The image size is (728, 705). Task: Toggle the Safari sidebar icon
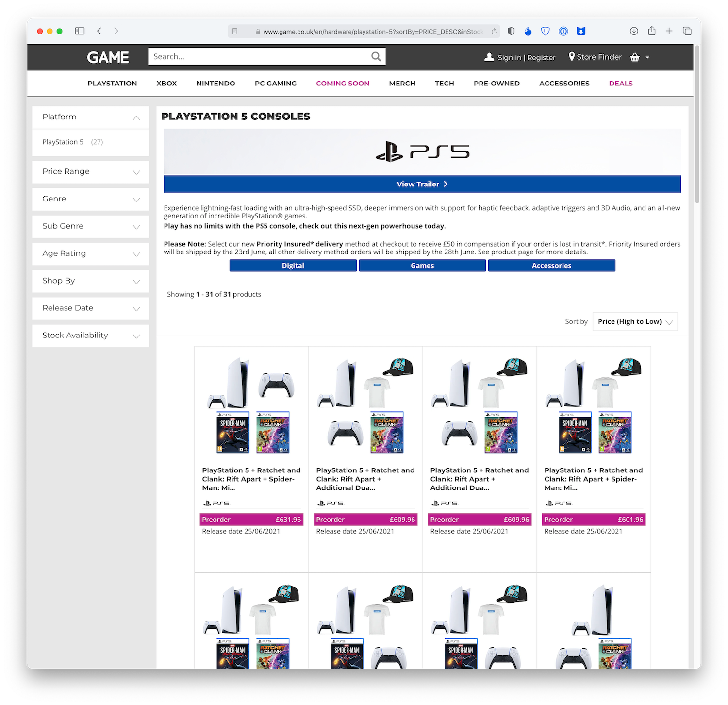tap(80, 31)
